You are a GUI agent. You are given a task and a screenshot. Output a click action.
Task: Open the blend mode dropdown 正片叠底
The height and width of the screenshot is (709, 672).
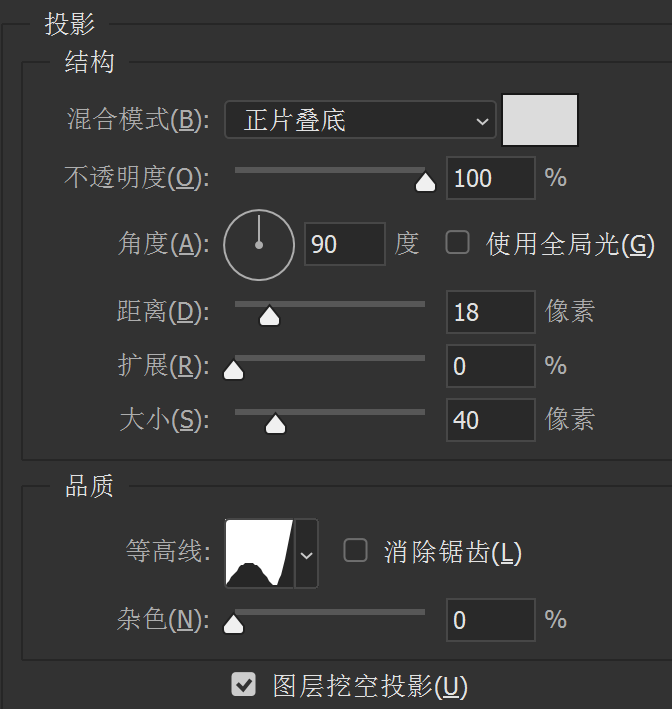tap(360, 121)
